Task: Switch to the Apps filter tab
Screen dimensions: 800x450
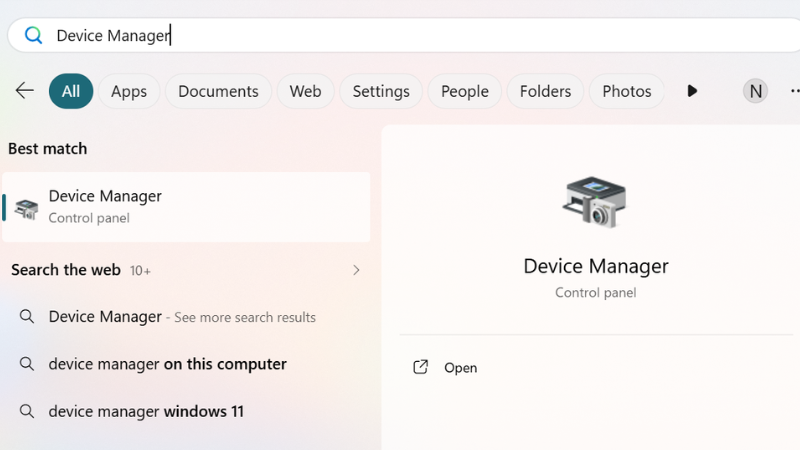Action: tap(129, 91)
